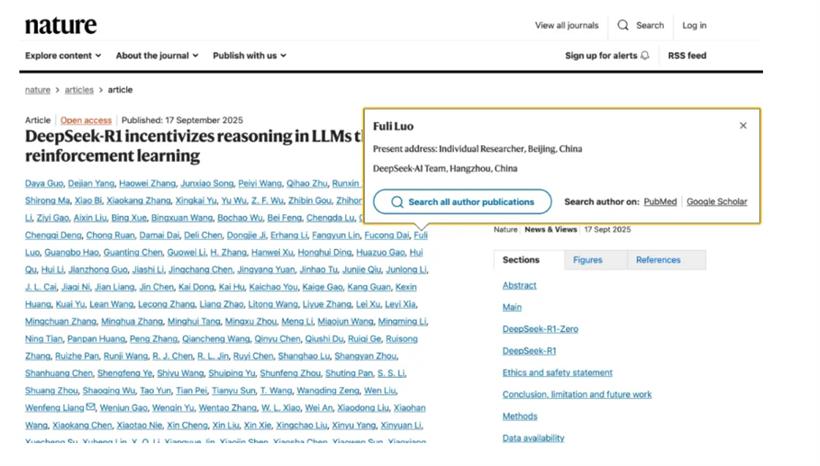Image resolution: width=820 pixels, height=466 pixels.
Task: Click the Log in link
Action: click(x=694, y=25)
